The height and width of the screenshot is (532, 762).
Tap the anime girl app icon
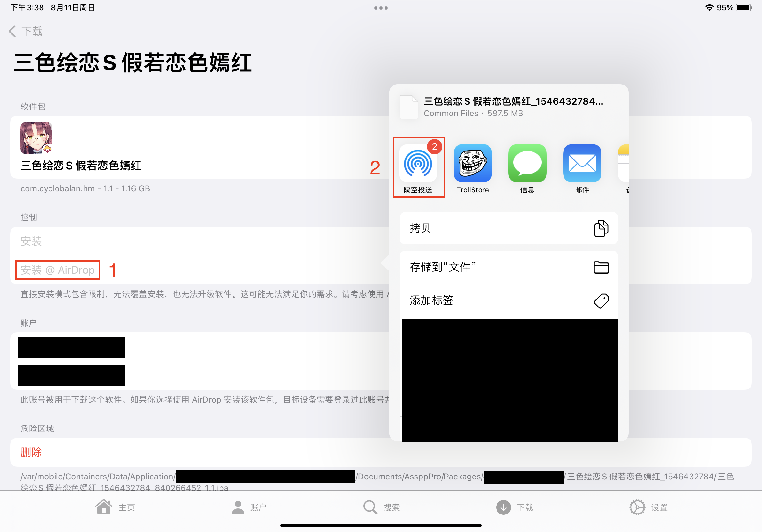pyautogui.click(x=36, y=138)
